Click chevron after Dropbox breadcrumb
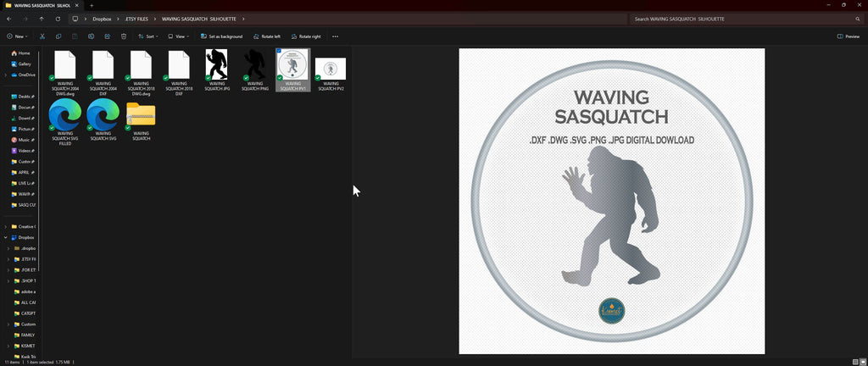 (118, 19)
